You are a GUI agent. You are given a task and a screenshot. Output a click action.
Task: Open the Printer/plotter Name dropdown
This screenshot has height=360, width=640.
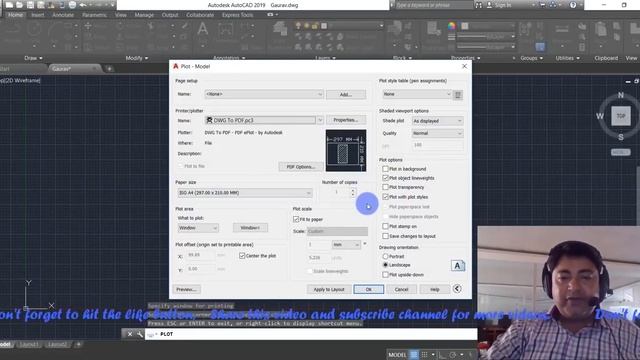coord(264,120)
